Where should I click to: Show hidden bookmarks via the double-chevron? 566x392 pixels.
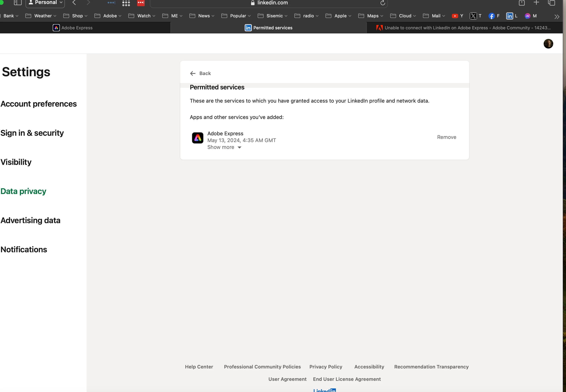pyautogui.click(x=557, y=17)
